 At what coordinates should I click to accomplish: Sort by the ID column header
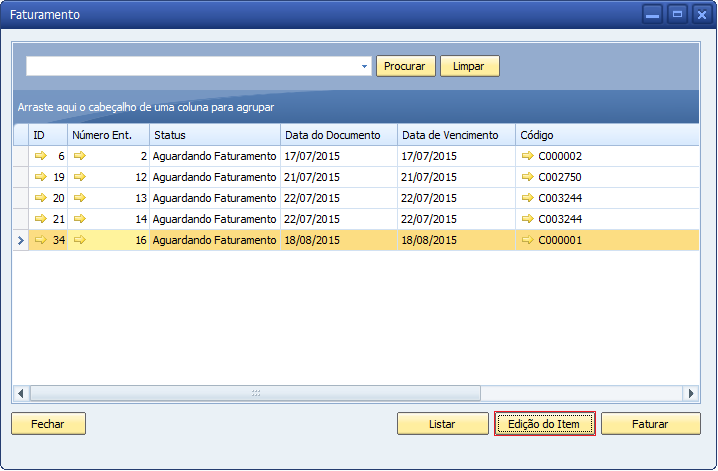click(x=48, y=135)
